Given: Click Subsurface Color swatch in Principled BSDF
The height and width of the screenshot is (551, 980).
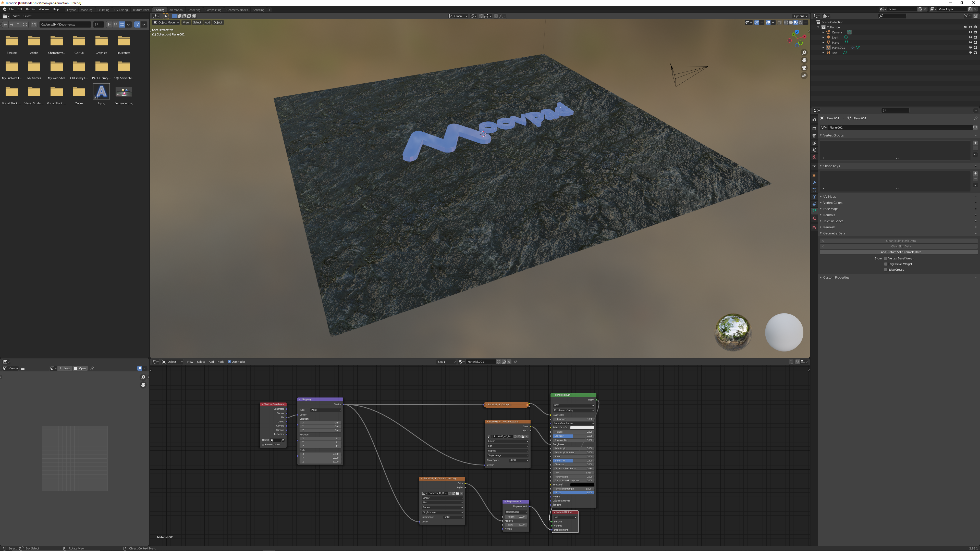Looking at the screenshot, I should 582,428.
